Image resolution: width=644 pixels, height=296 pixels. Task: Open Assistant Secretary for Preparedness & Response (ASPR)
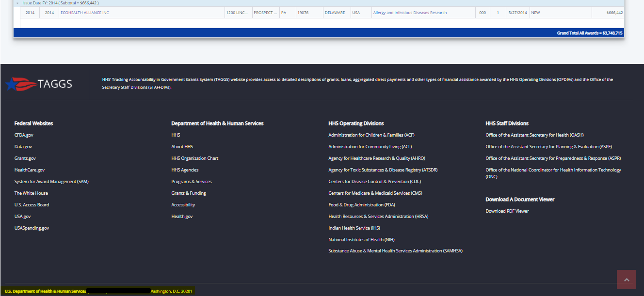point(553,158)
